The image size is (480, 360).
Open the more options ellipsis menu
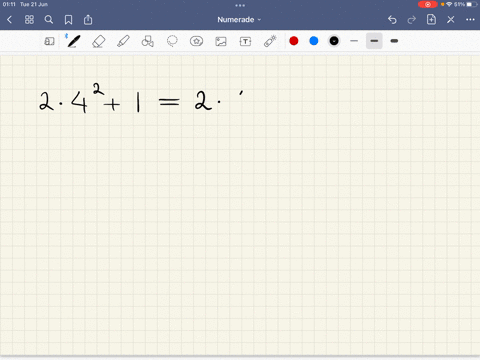point(470,20)
